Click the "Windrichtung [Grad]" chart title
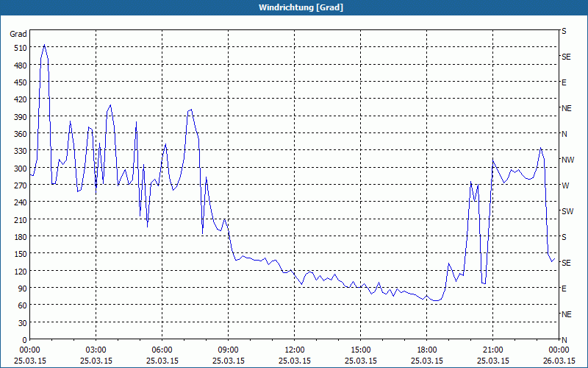 (301, 7)
